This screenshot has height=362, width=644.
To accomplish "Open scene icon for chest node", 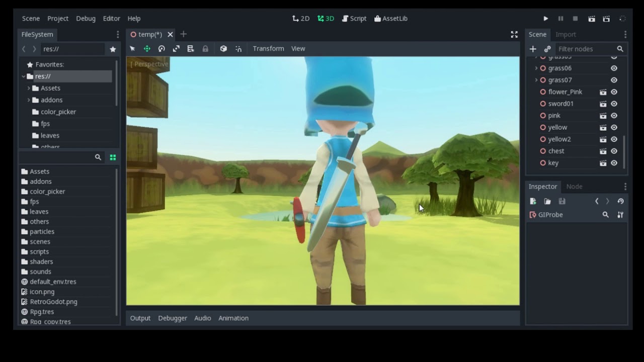I will click(603, 151).
